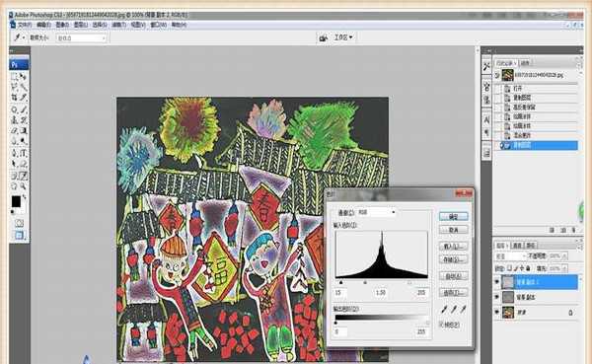Swap foreground and background colors
The width and height of the screenshot is (592, 364).
(x=25, y=197)
